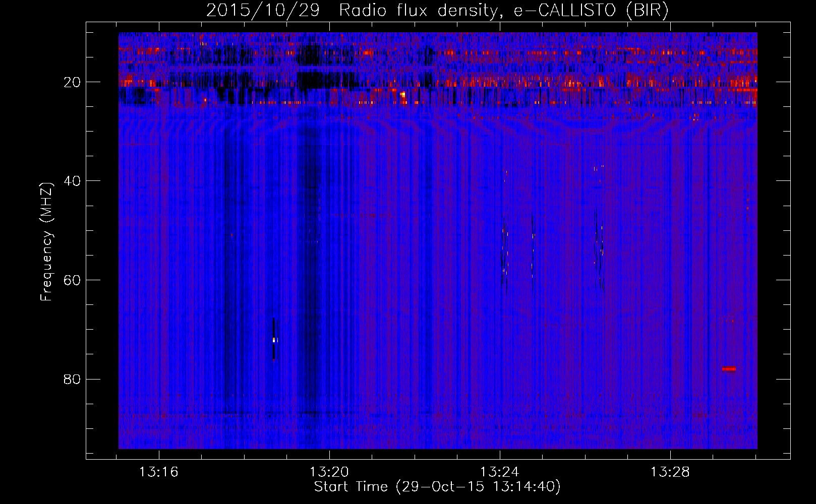Click the bright white spot near 72 MHz

(274, 340)
